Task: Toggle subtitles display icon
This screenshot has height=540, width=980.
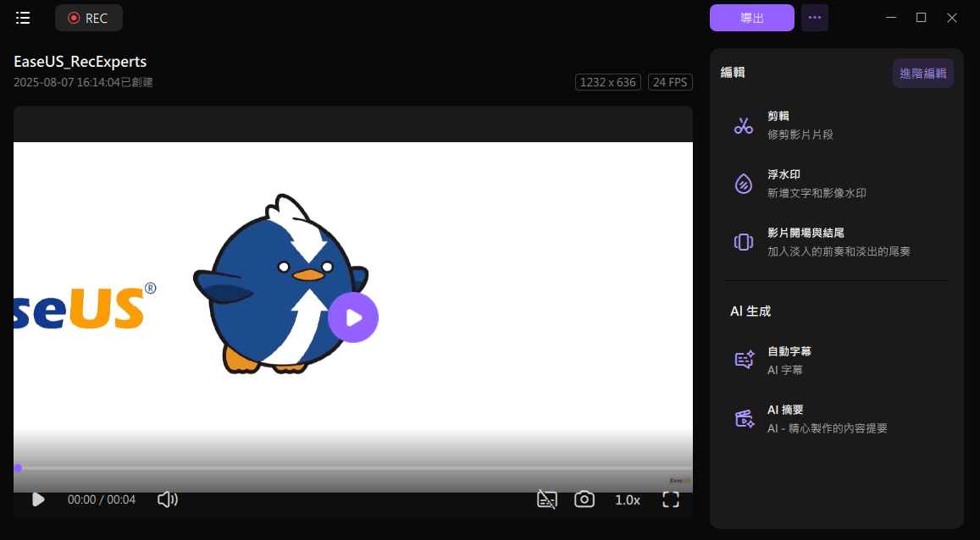Action: tap(547, 499)
